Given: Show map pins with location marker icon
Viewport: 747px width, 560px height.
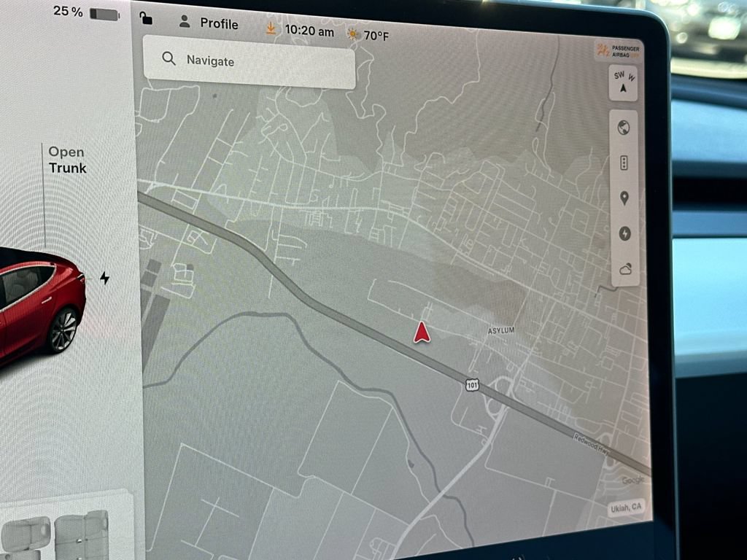Looking at the screenshot, I should pyautogui.click(x=624, y=198).
